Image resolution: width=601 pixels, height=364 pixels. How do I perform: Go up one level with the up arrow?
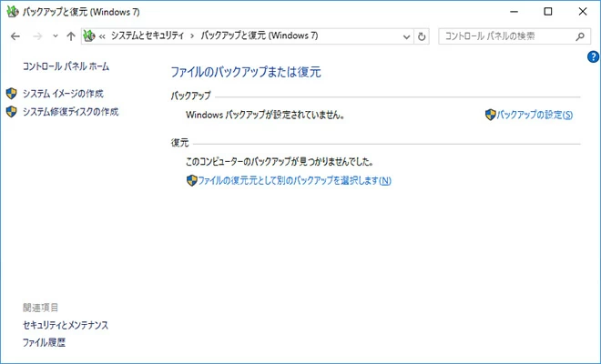pos(70,36)
